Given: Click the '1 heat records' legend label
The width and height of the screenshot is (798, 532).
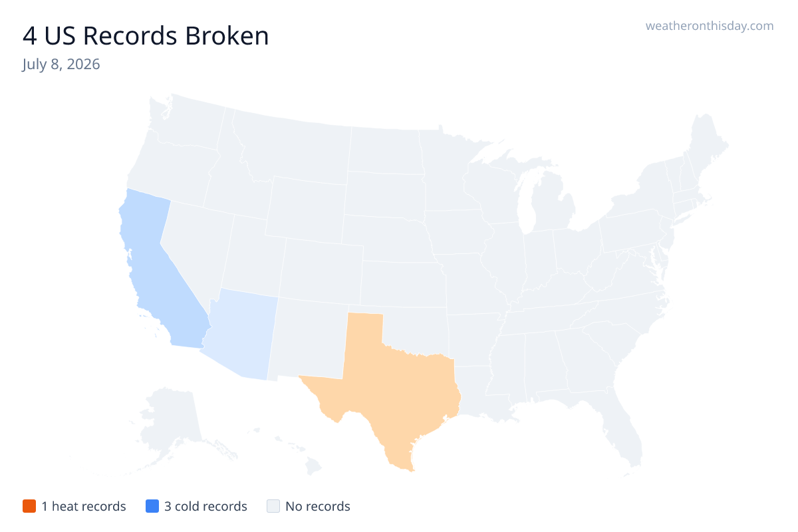Looking at the screenshot, I should click(x=84, y=506).
